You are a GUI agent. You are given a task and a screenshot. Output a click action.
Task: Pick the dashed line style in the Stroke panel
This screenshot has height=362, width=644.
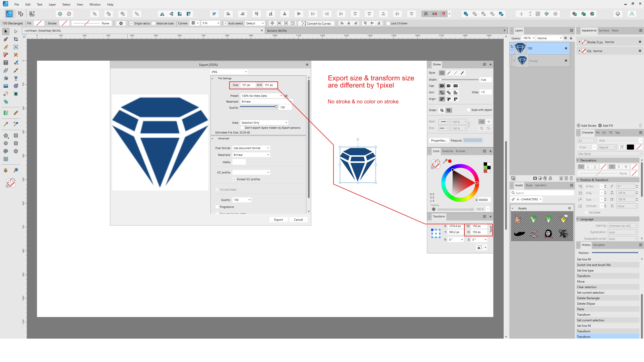[456, 73]
